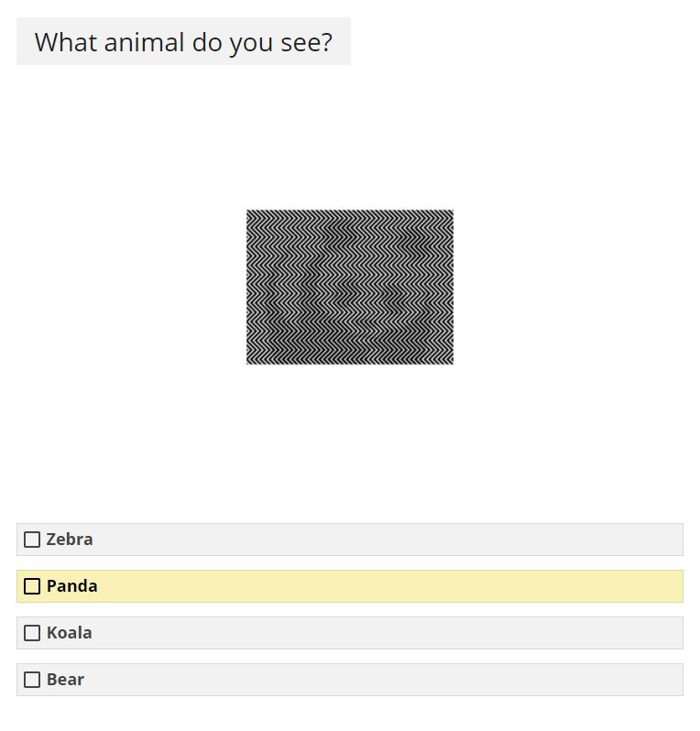Enable the Koala checkbox
Image resolution: width=700 pixels, height=731 pixels.
pyautogui.click(x=32, y=633)
